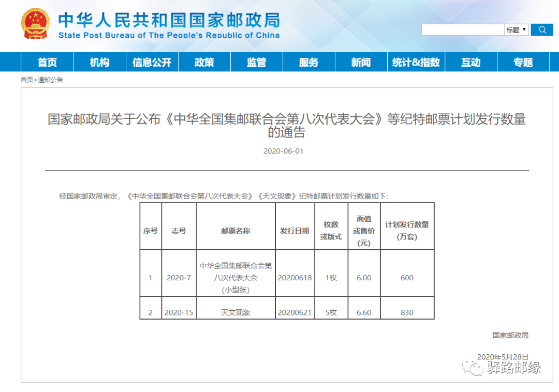Click the blue search magnifier button
559x392 pixels.
pyautogui.click(x=541, y=30)
